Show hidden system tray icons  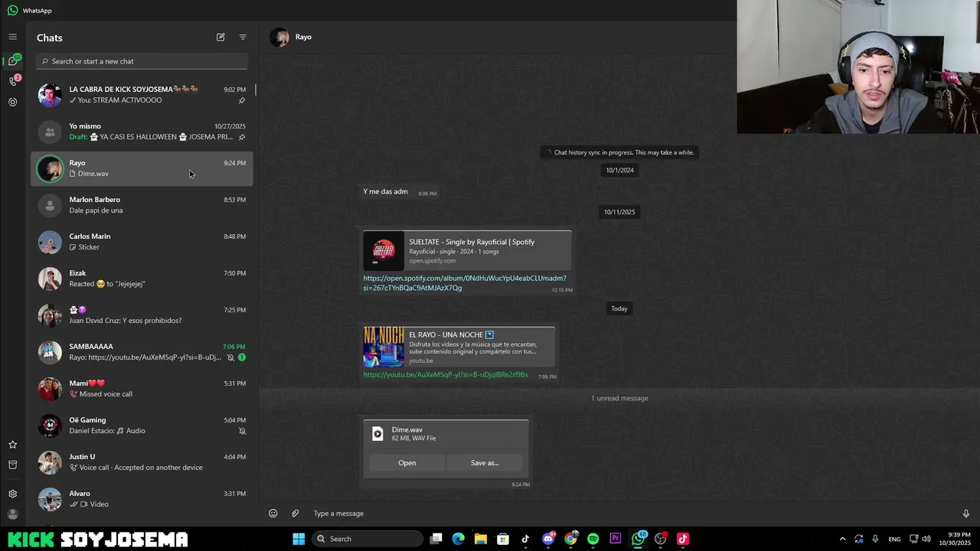click(x=842, y=539)
